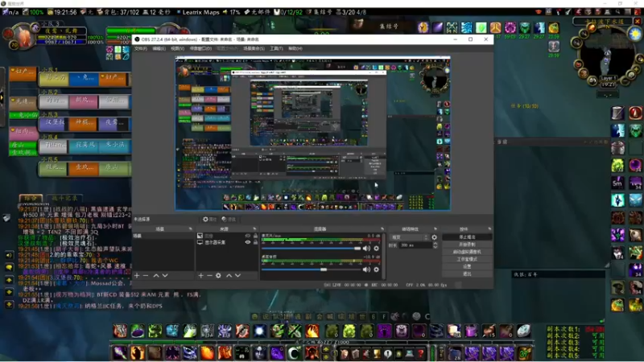The image size is (644, 362).
Task: Click the 桌面音频 volume slider
Action: point(312,269)
